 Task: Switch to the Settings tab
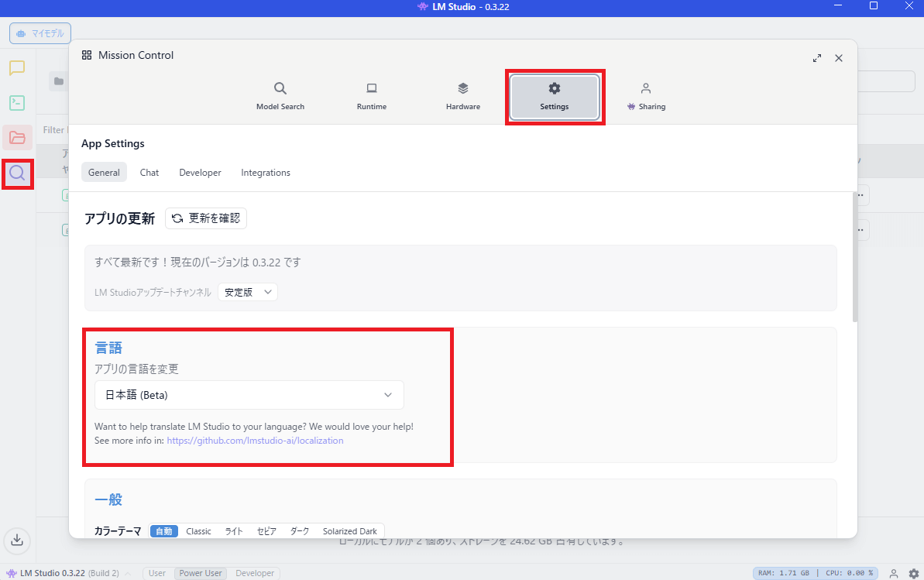point(555,97)
